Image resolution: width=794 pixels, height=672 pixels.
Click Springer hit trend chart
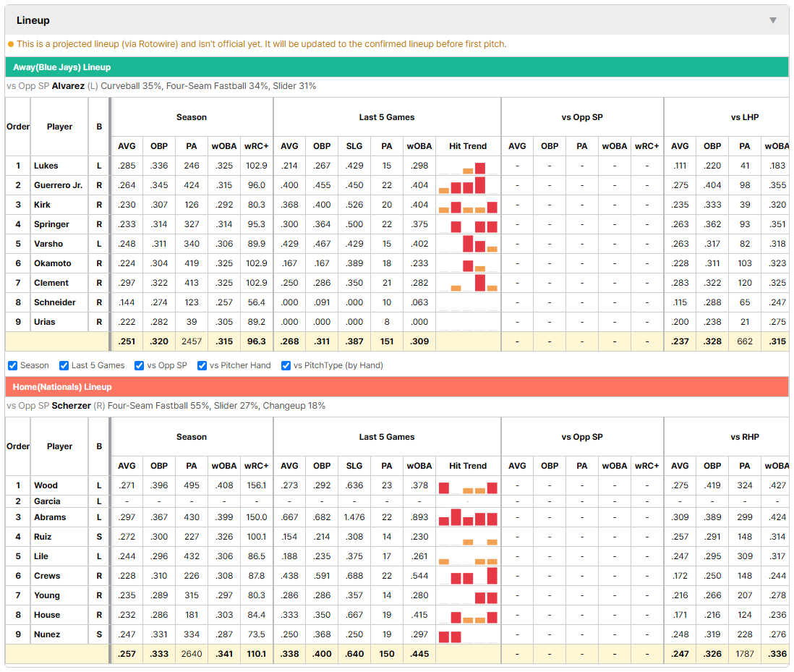(468, 224)
